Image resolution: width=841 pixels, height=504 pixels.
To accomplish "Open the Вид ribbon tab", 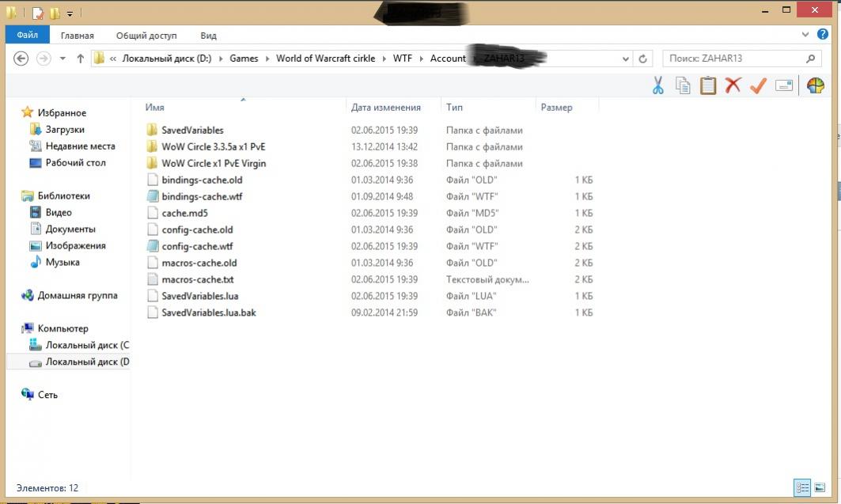I will coord(208,36).
